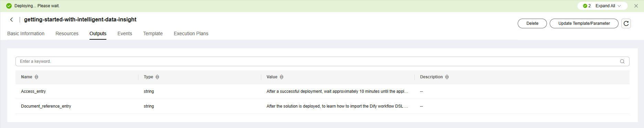Image resolution: width=644 pixels, height=128 pixels.
Task: Switch to the Resources tab
Action: coord(67,33)
